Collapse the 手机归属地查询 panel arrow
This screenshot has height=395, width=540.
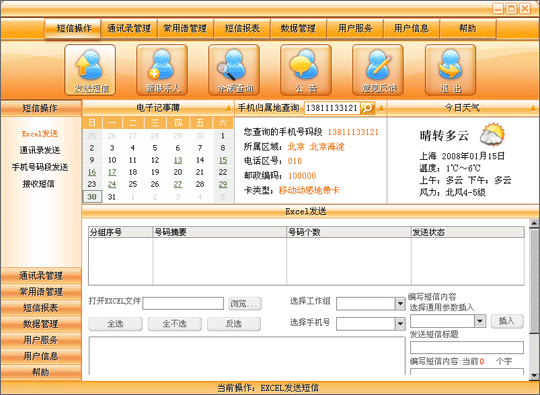click(x=381, y=108)
